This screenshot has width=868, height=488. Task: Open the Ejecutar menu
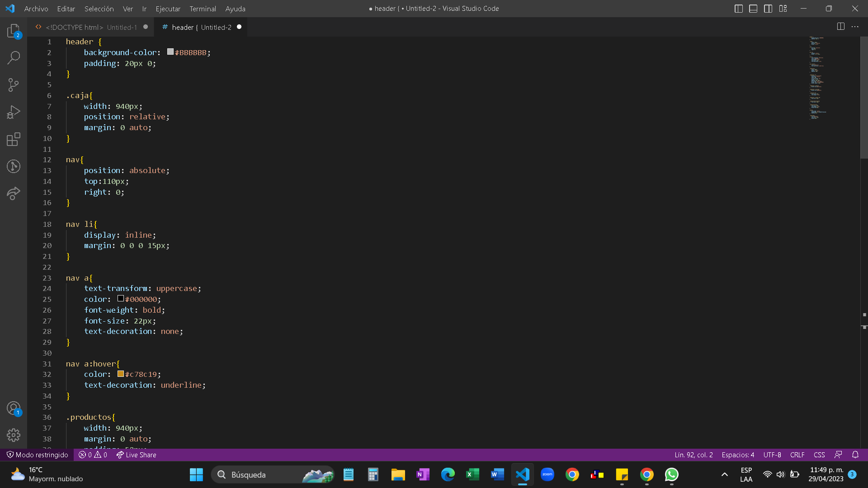pos(168,9)
